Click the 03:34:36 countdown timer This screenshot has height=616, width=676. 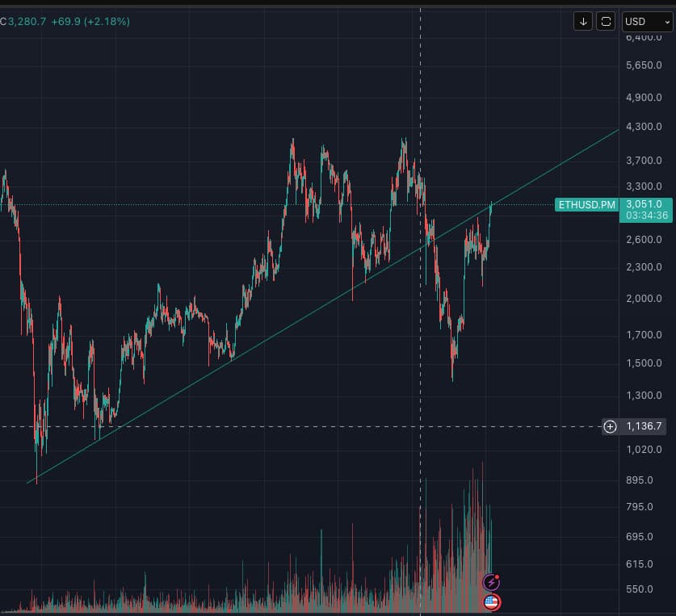[644, 216]
